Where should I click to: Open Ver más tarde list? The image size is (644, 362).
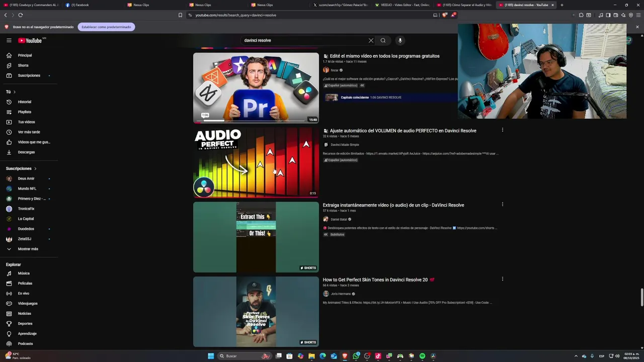click(x=29, y=132)
